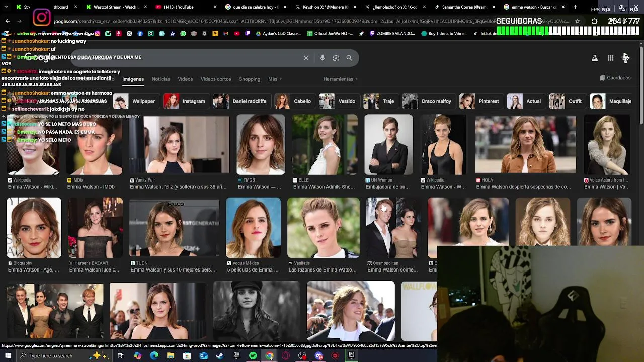Open Cosmopolitan image result thumbnail
Viewport: 644px width, 362px height.
393,228
